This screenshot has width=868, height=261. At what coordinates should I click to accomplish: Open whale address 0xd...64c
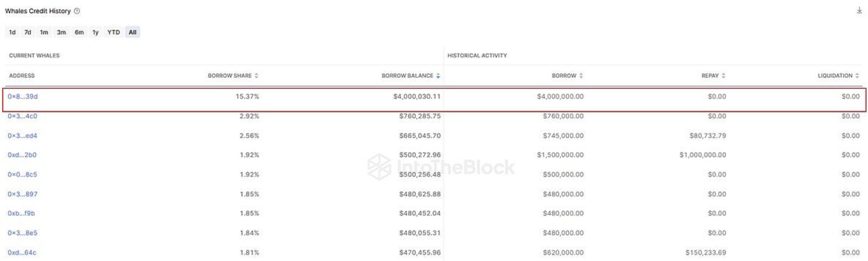(x=22, y=253)
